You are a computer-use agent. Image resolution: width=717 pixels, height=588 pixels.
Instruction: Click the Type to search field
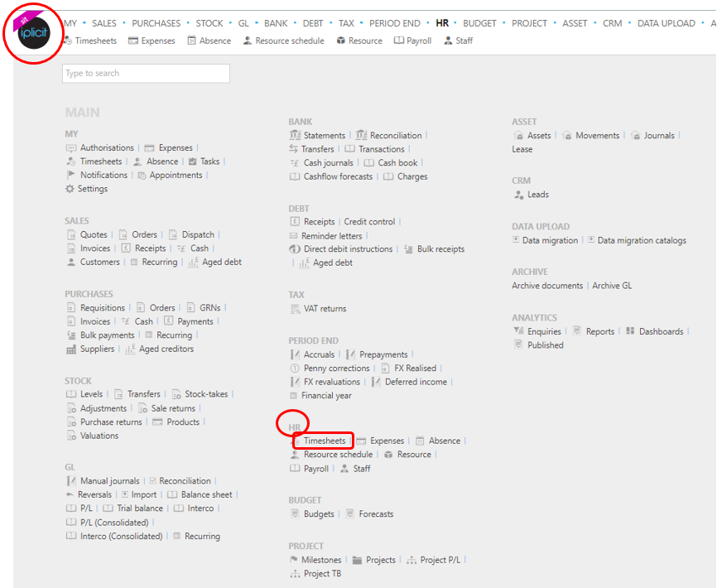(x=146, y=74)
